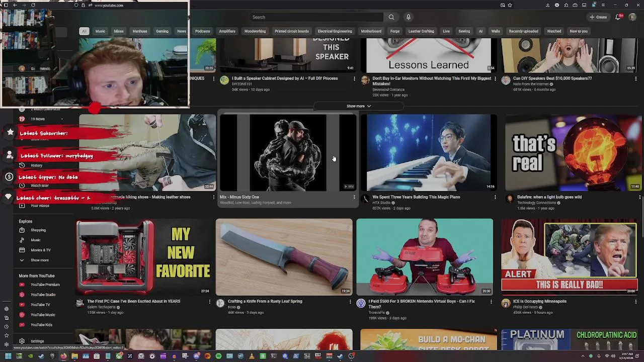644x362 pixels.
Task: Open options menu for ICE Occupying Minneapolis video
Action: (x=635, y=302)
